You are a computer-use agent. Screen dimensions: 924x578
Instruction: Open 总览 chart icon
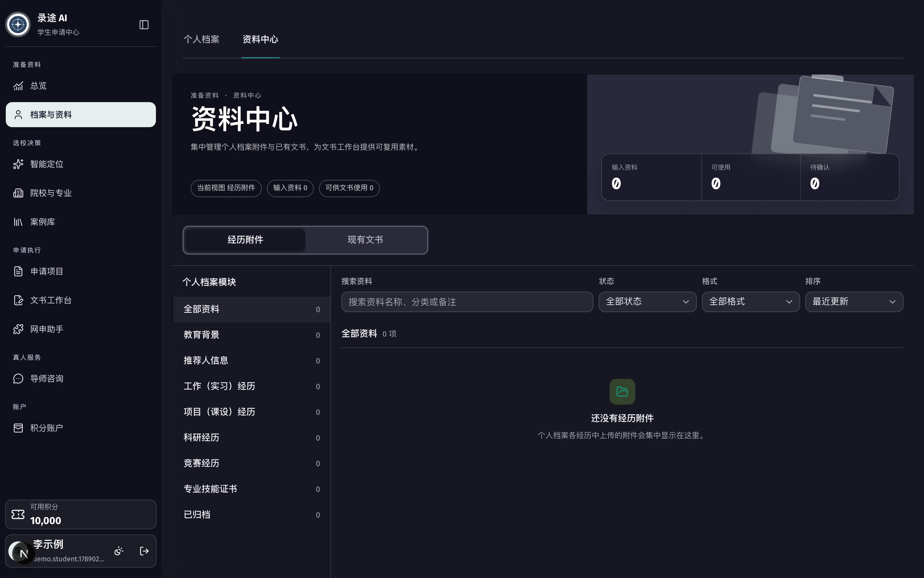click(18, 86)
